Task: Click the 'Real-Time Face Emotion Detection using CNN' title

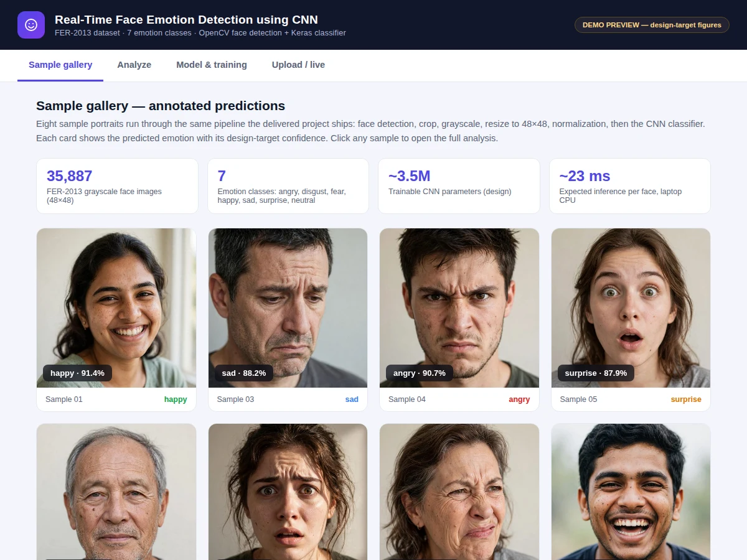Action: tap(186, 20)
